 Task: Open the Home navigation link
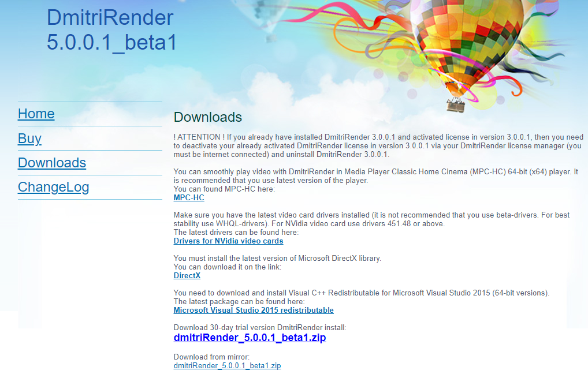point(36,114)
